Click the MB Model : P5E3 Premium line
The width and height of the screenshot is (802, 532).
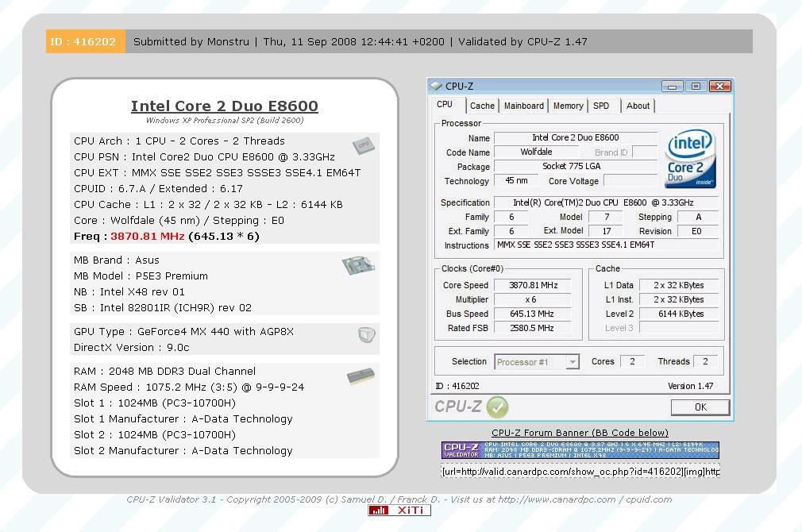[x=141, y=276]
